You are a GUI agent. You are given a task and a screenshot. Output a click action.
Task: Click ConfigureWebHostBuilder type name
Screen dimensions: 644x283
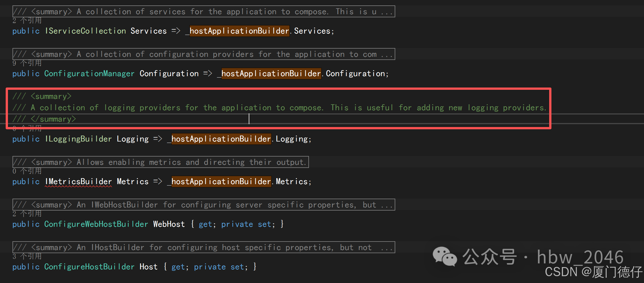pyautogui.click(x=96, y=224)
